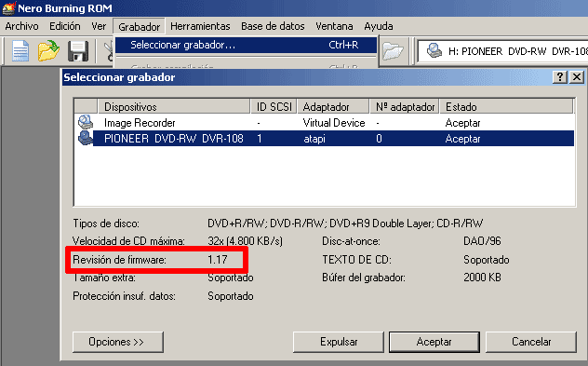This screenshot has width=588, height=366.
Task: Close the Seleccionar grabador dialog
Action: coord(577,77)
